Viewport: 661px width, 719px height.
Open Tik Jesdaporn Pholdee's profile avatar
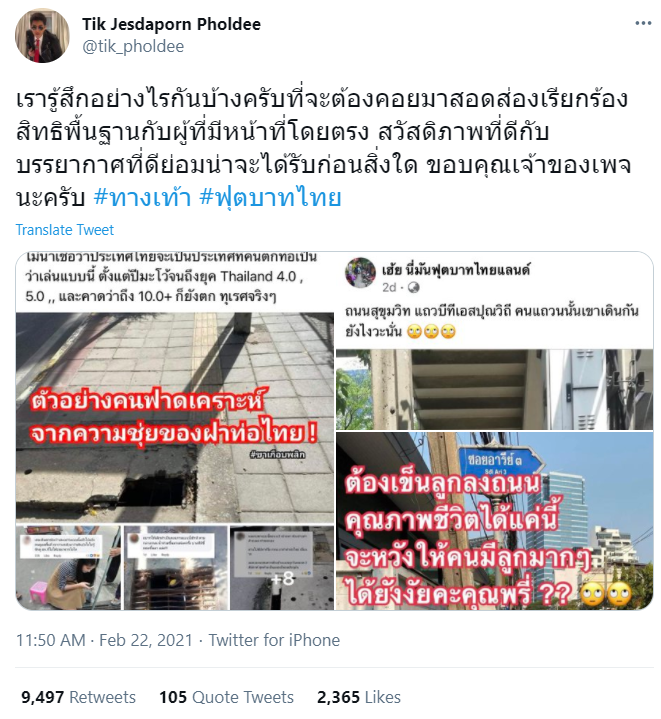(42, 35)
